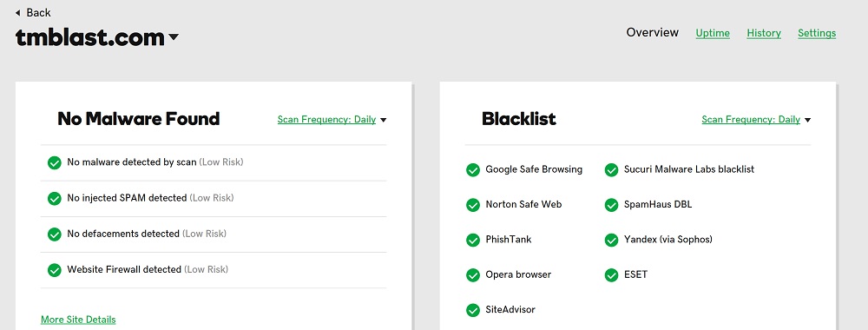
Task: Open the More Site Details link
Action: (x=78, y=320)
